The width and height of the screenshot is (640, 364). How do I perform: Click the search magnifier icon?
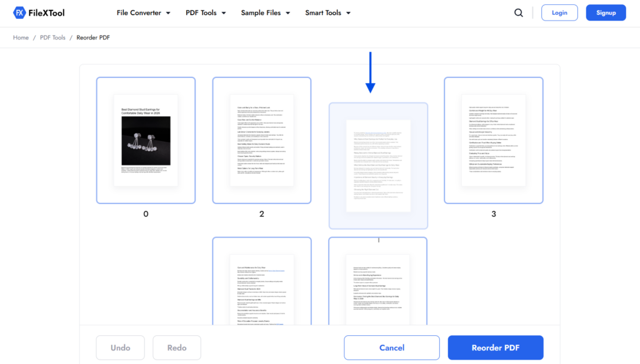click(518, 12)
